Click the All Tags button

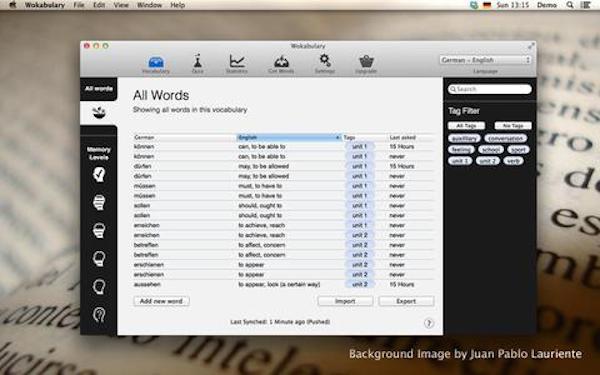pos(466,126)
